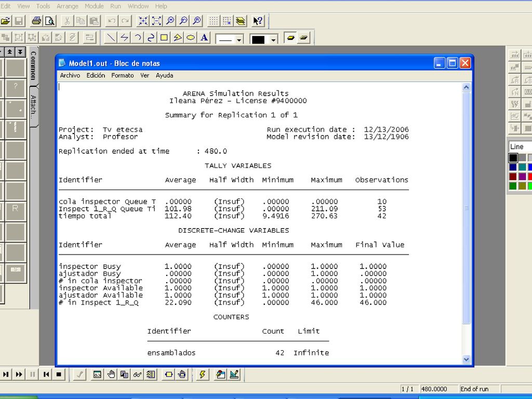Open a model with the folder icon

(5, 21)
